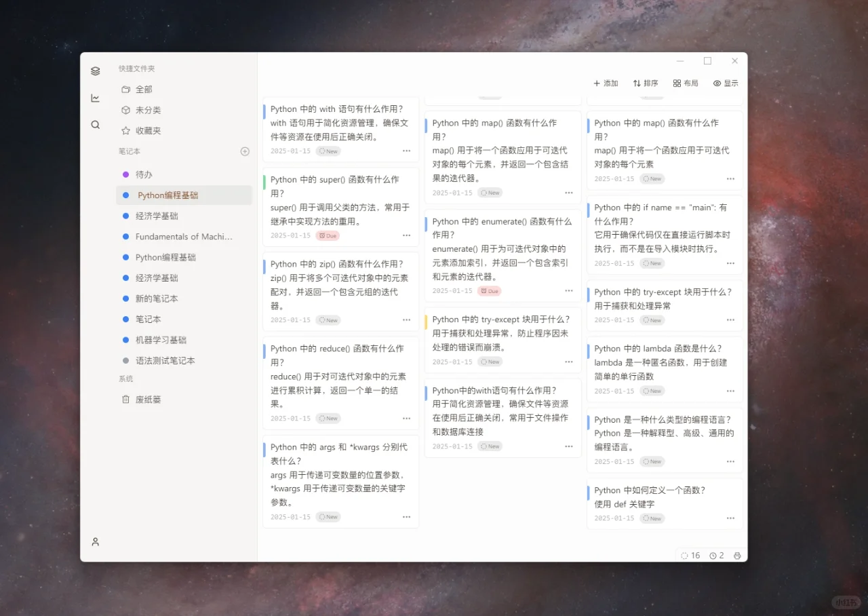Viewport: 868px width, 616px height.
Task: Click the 添加 add button
Action: [x=606, y=83]
